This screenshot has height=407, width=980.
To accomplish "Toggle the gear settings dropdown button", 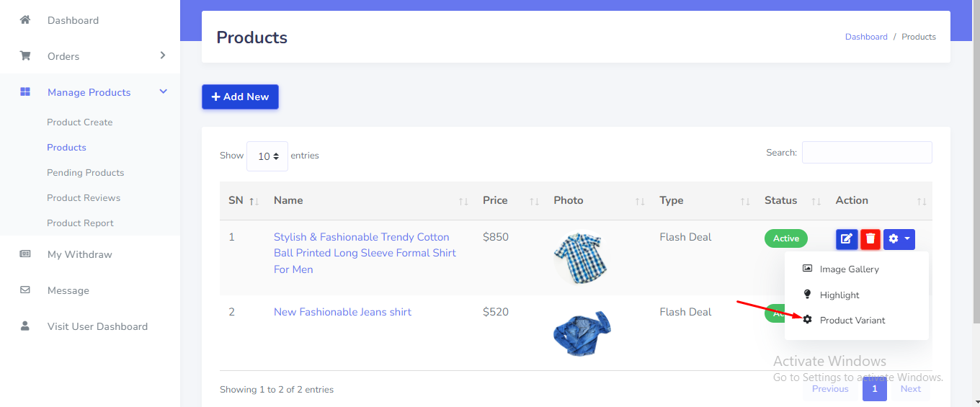I will (899, 239).
